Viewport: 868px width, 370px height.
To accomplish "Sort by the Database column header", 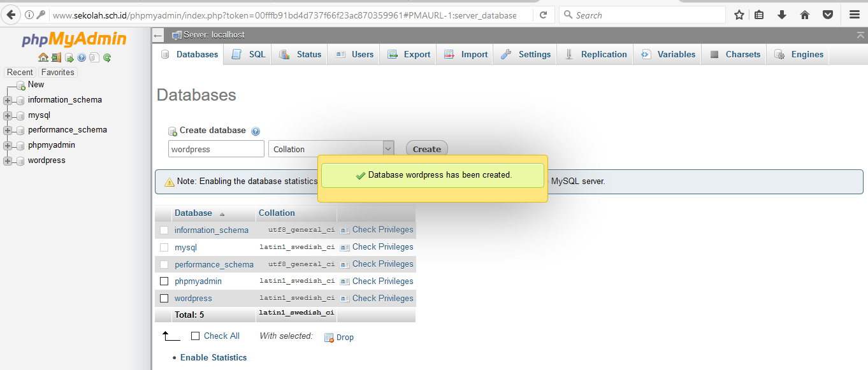I will [193, 213].
